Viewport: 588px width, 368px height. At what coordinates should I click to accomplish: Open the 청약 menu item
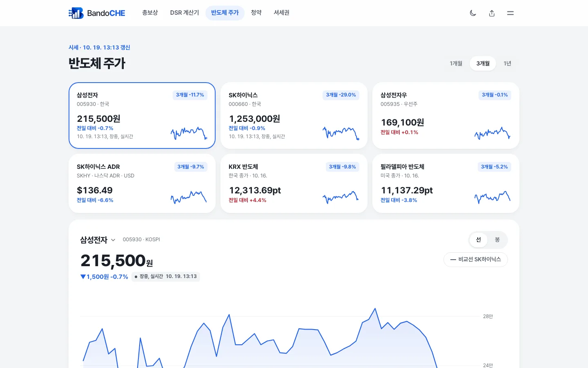tap(256, 13)
